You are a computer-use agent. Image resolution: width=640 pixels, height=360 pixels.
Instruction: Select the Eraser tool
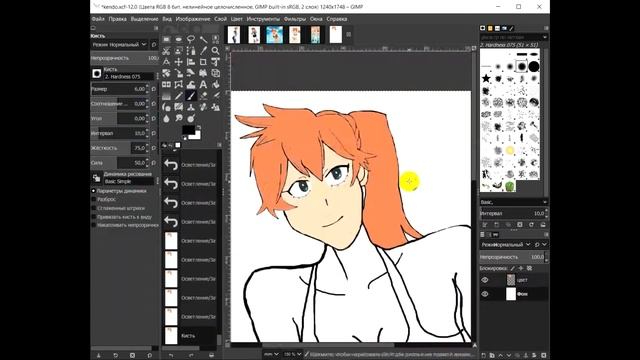point(203,96)
